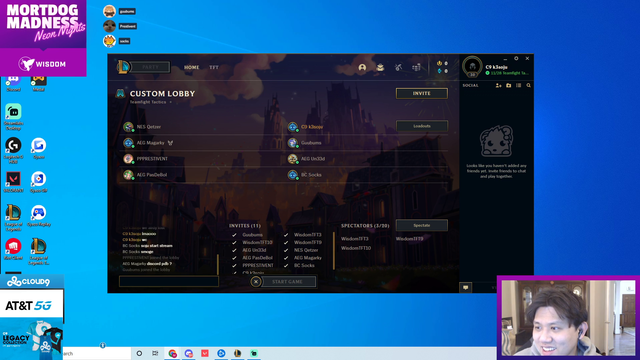This screenshot has width=640, height=360.
Task: Click the League logo beside the Party button
Action: tap(123, 67)
